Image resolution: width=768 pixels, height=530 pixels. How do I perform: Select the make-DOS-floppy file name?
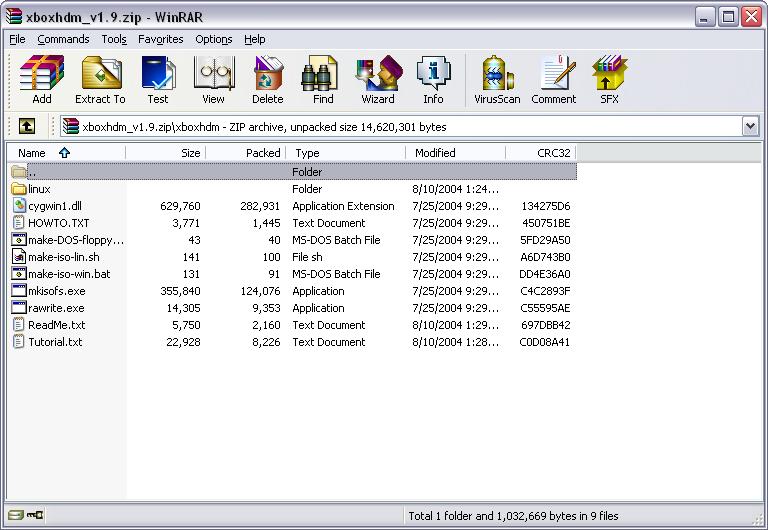76,240
